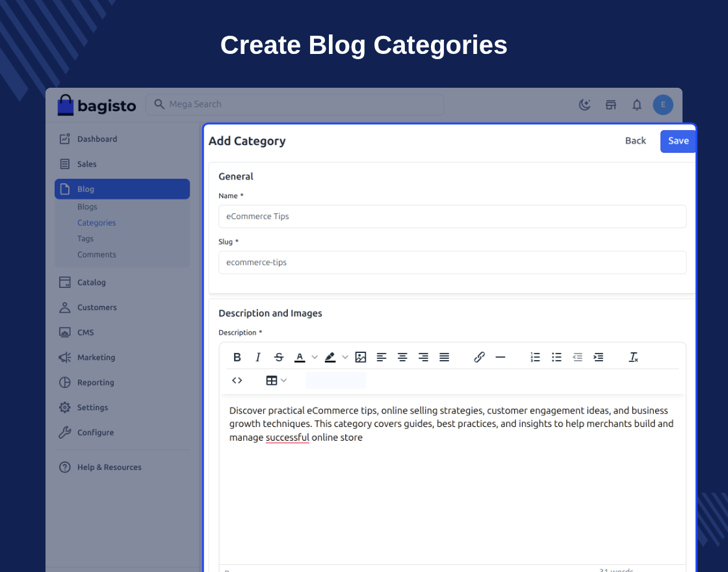Open Tags submenu item
The height and width of the screenshot is (572, 728).
pyautogui.click(x=85, y=238)
